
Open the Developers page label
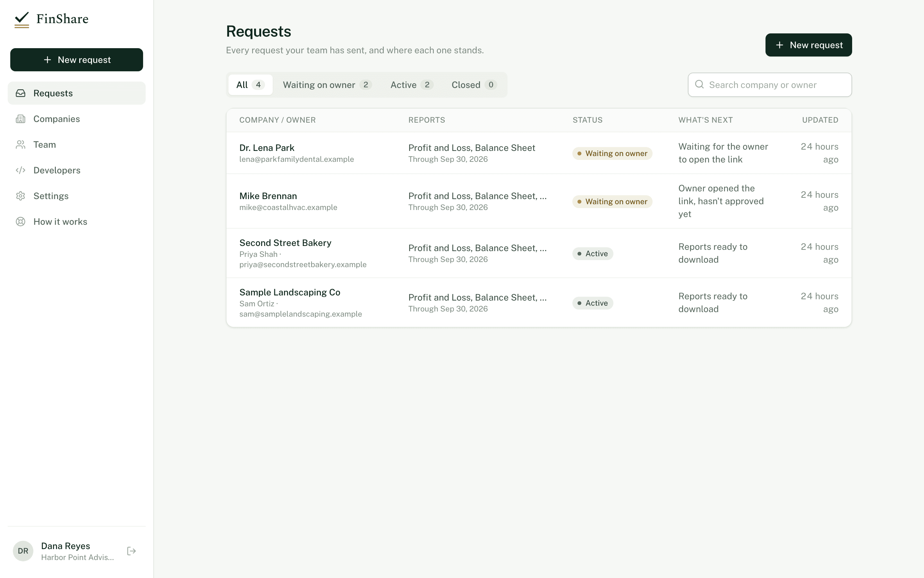pos(57,170)
